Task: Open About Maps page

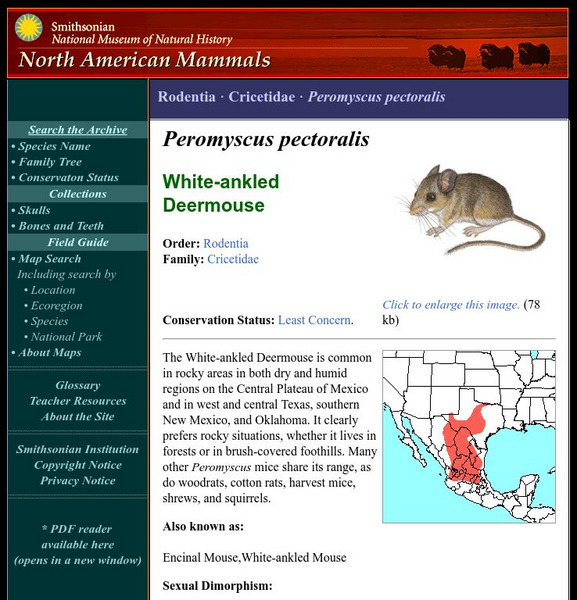Action: tap(50, 352)
